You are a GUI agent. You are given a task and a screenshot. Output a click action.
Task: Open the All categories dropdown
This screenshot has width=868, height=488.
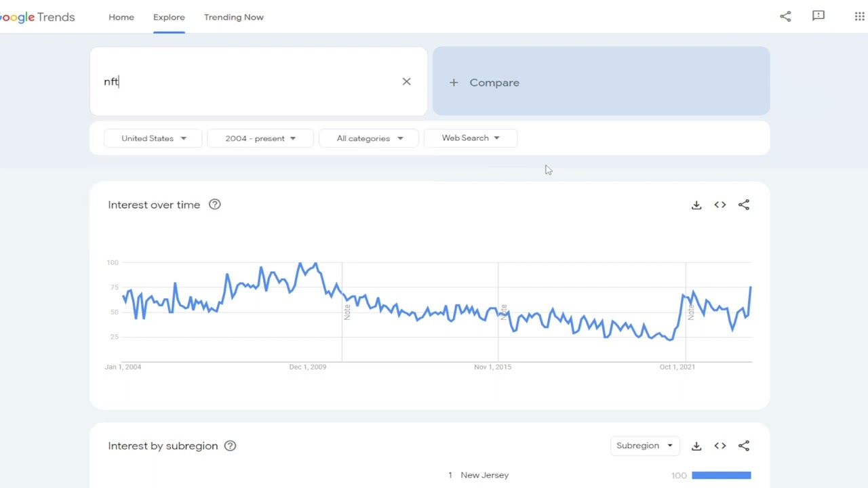(x=370, y=138)
